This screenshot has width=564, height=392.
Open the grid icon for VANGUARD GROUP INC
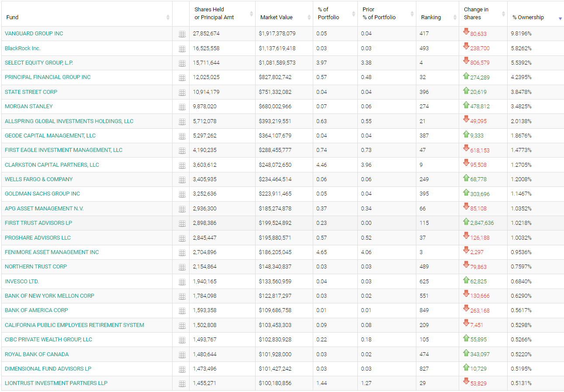click(x=182, y=34)
